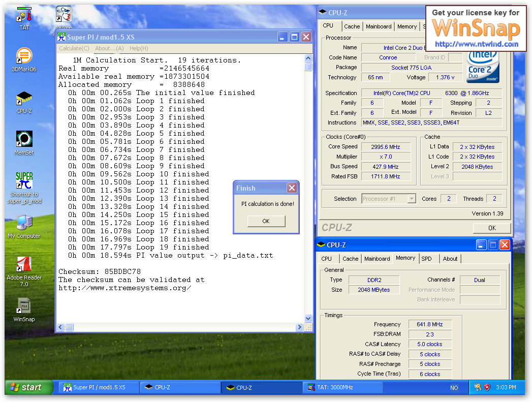The height and width of the screenshot is (402, 532).
Task: Switch to Super PI taskbar button
Action: (99, 387)
